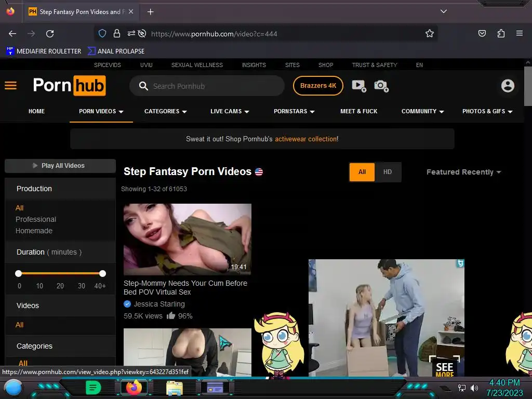Viewport: 532px width, 399px height.
Task: Click the thumbs up rating icon
Action: click(170, 315)
